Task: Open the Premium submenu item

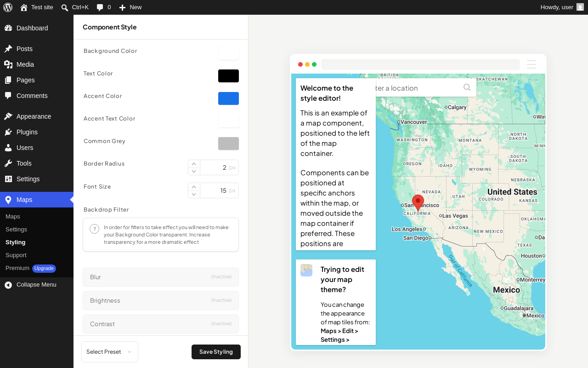Action: click(17, 268)
